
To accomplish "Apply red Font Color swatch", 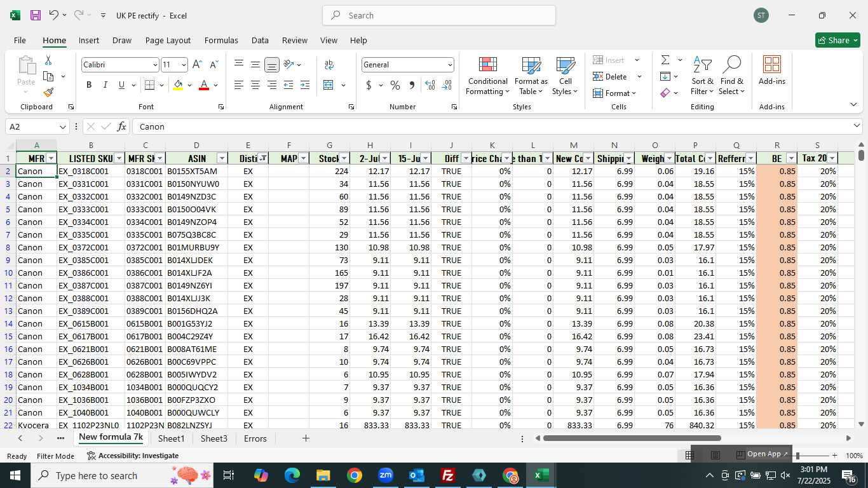I will click(x=204, y=85).
